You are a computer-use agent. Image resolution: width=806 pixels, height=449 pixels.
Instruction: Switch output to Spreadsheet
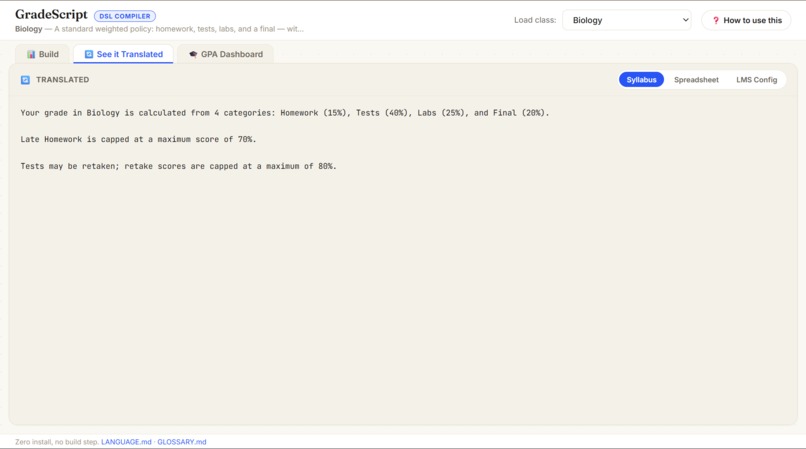tap(696, 80)
